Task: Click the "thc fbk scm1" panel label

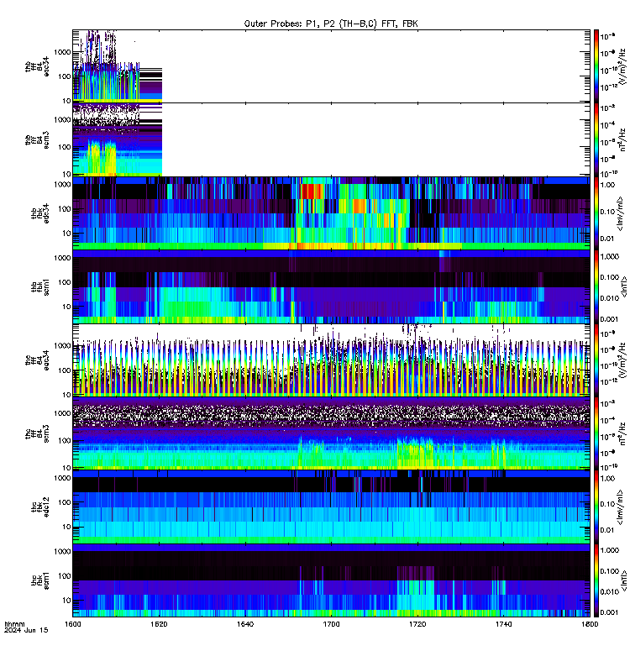Action: click(x=40, y=581)
